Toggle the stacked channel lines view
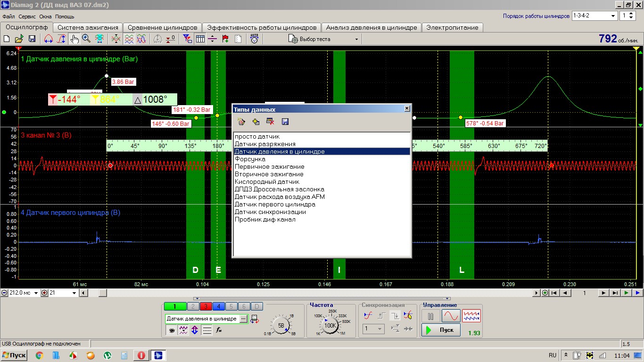This screenshot has width=644, height=362. point(129,39)
